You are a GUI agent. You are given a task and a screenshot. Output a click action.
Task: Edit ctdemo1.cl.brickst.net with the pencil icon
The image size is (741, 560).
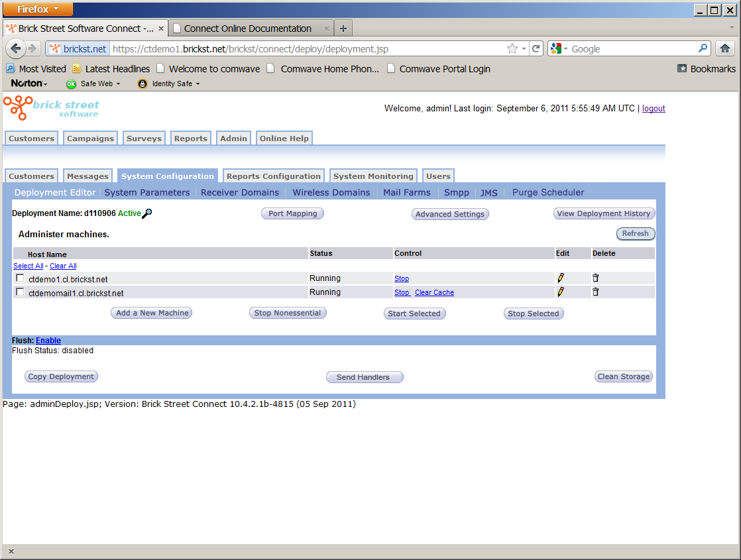pos(561,278)
